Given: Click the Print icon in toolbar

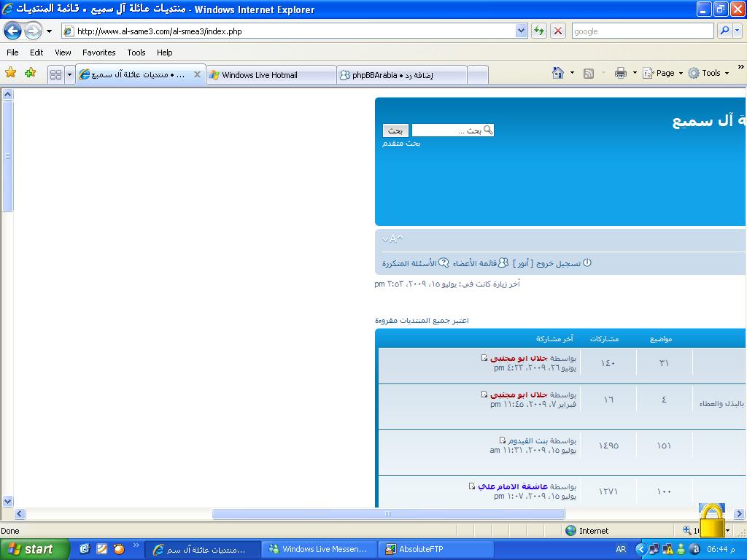Looking at the screenshot, I should (620, 73).
